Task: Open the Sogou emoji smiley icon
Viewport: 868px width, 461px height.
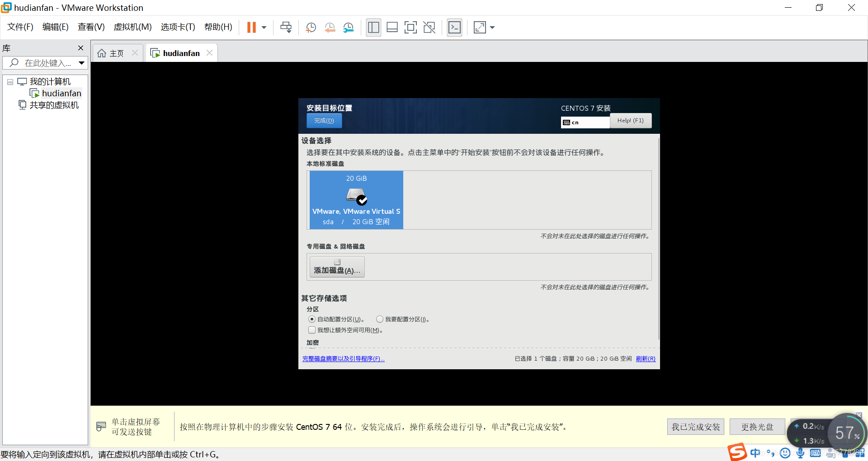Action: point(785,453)
